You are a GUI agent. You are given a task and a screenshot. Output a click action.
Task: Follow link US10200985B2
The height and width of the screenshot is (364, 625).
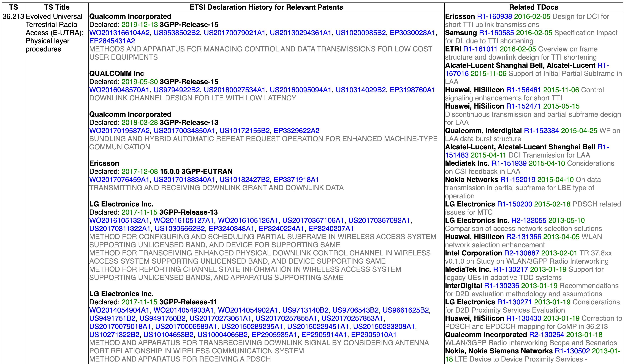click(x=361, y=33)
